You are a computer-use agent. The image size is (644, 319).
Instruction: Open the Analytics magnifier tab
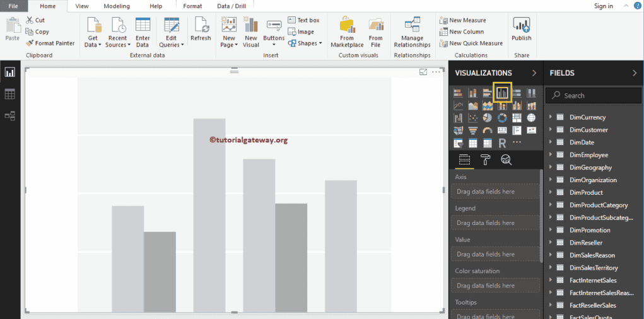(x=506, y=159)
